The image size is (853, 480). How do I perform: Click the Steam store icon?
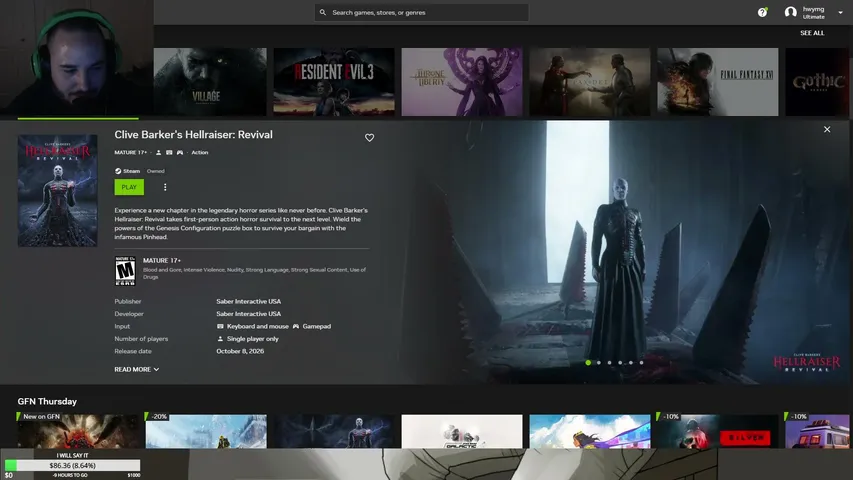click(x=118, y=171)
